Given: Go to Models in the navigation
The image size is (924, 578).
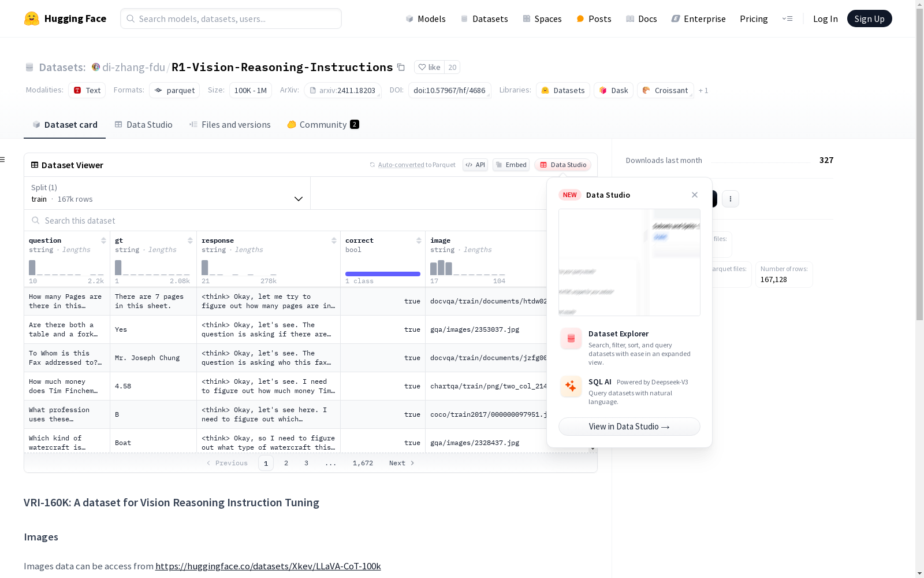Looking at the screenshot, I should click(x=426, y=18).
